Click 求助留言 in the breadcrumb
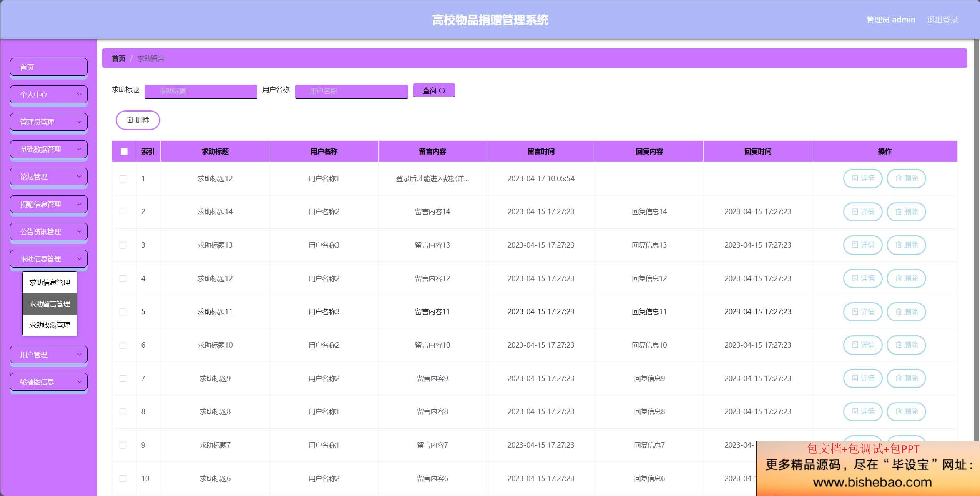 [151, 58]
